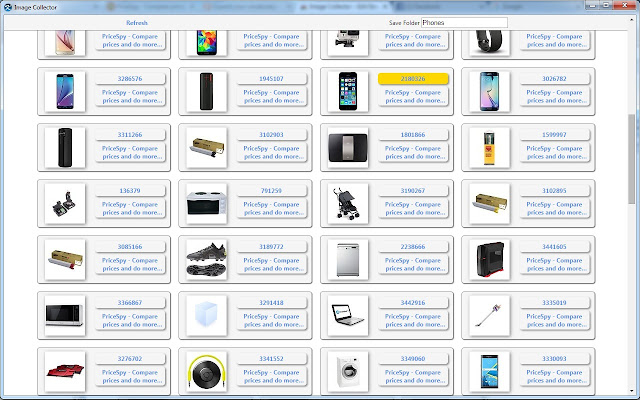This screenshot has height=400, width=640.
Task: Select the black speaker thumbnail for 1945107
Action: point(207,91)
